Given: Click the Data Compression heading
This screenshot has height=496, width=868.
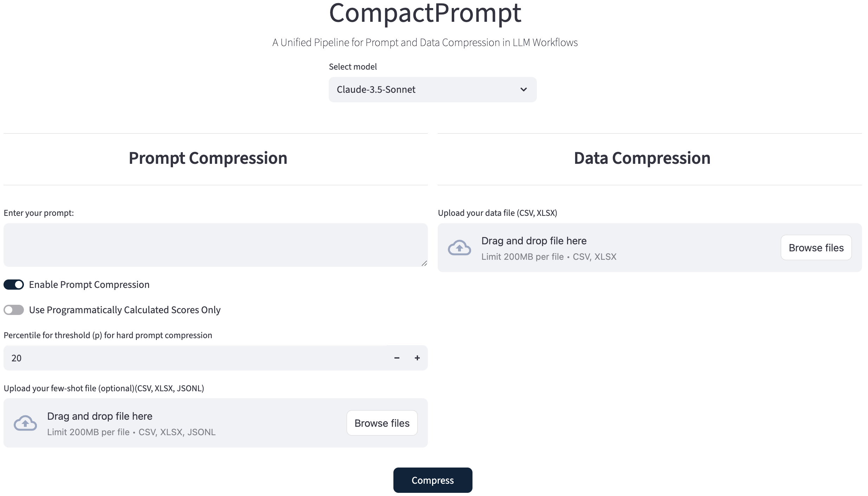Looking at the screenshot, I should point(642,158).
